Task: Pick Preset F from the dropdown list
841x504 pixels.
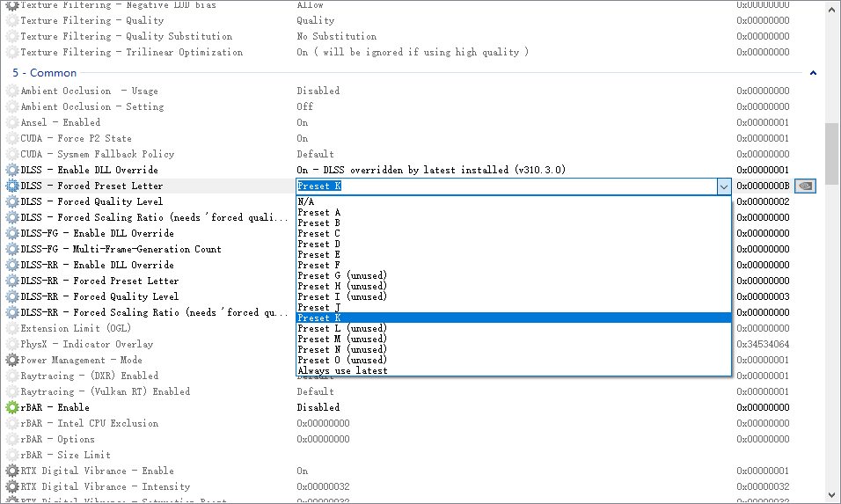Action: (x=319, y=265)
